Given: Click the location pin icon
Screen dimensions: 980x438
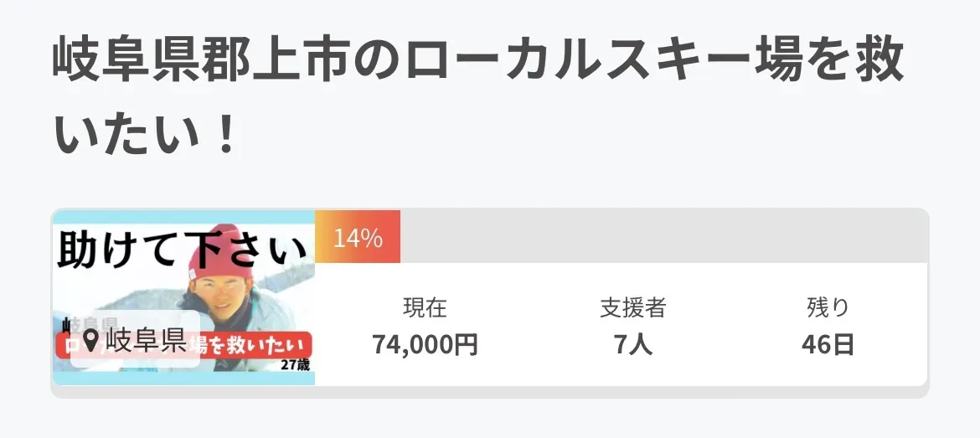Looking at the screenshot, I should tap(90, 339).
